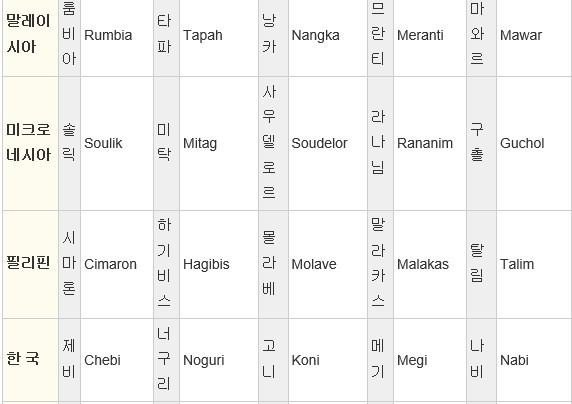Click the 미크로네시아 row header
Viewport: 572px width, 404px height.
tap(30, 143)
